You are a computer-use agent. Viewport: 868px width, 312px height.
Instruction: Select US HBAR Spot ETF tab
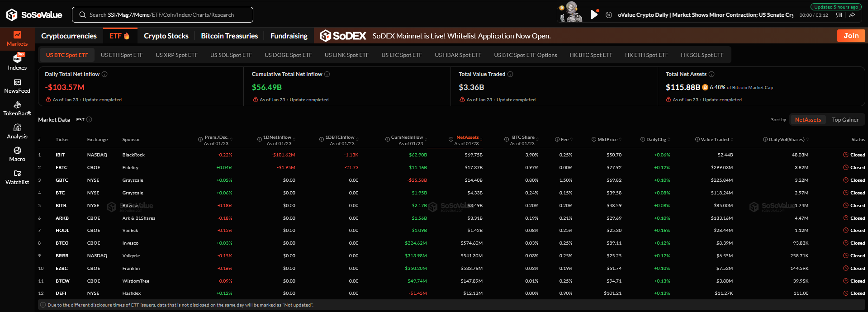(458, 55)
